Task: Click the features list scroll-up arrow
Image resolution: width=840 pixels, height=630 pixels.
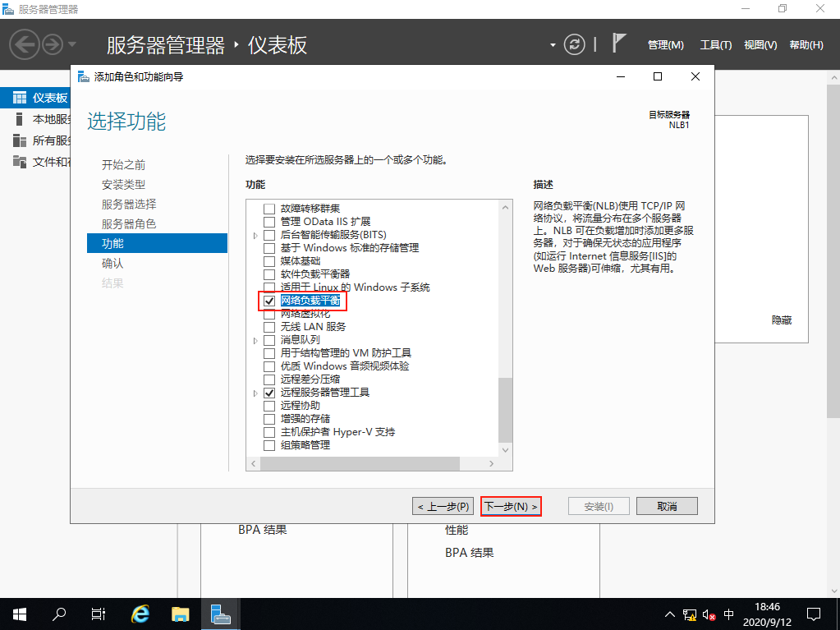Action: tap(505, 207)
